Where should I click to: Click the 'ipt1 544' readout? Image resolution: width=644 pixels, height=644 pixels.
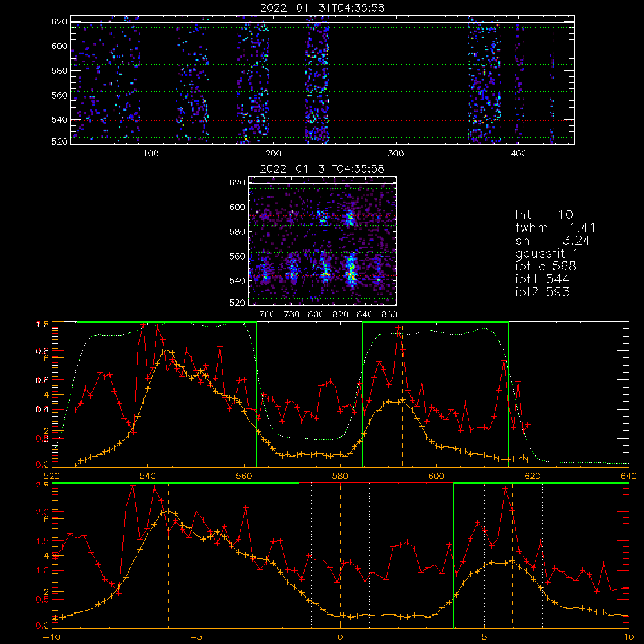point(542,279)
